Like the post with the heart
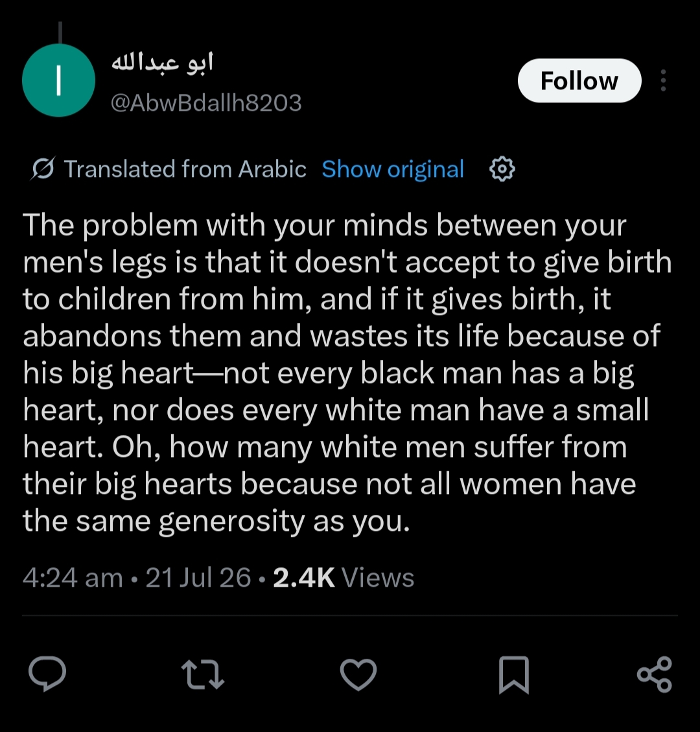Image resolution: width=700 pixels, height=732 pixels. pyautogui.click(x=358, y=674)
